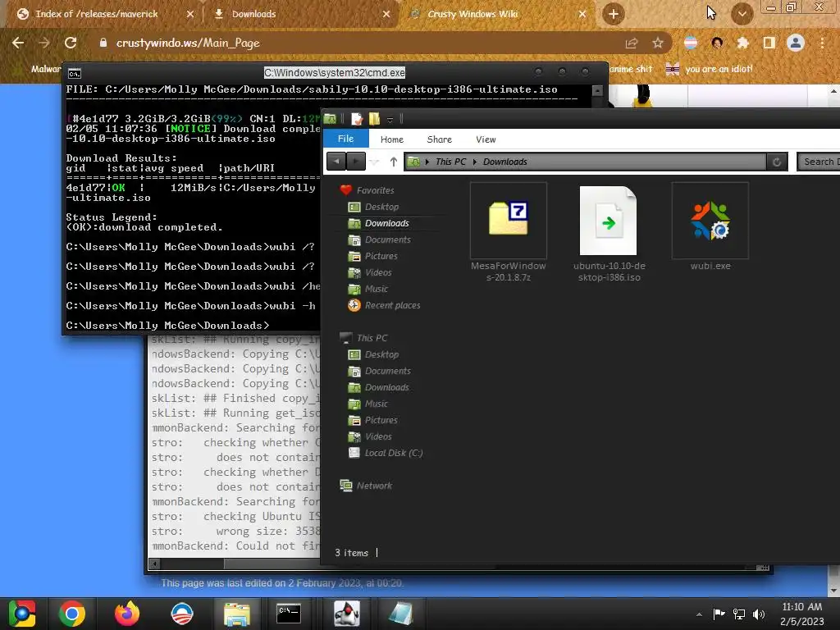This screenshot has height=630, width=840.
Task: Open Explorer's recent locations dropdown
Action: pos(375,162)
